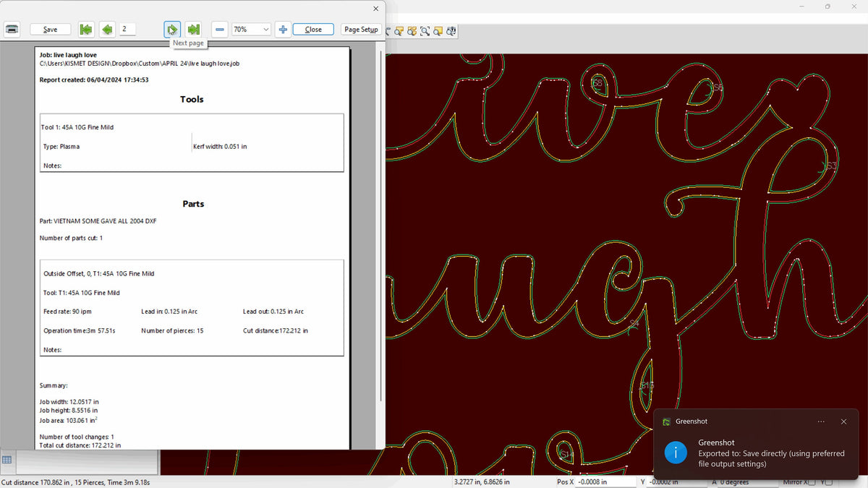Click the 'Total cut distance: 172.212 in' text
Viewport: 868px width, 488px height.
coord(80,445)
